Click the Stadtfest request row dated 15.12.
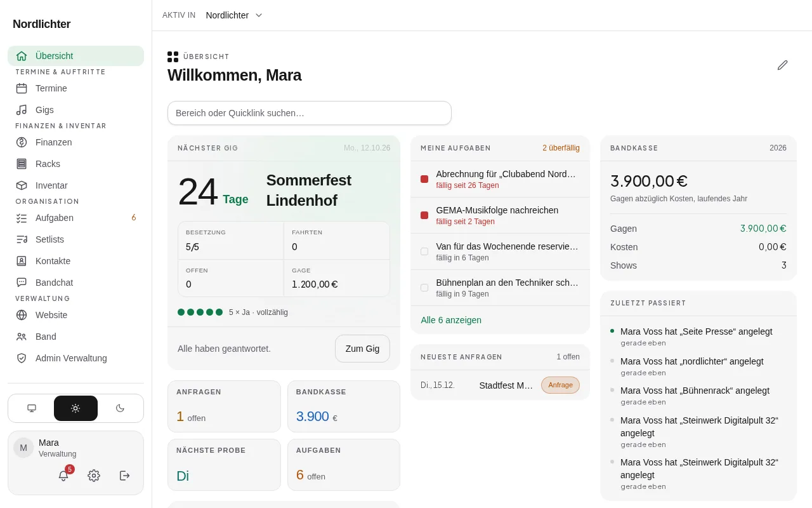 point(500,385)
